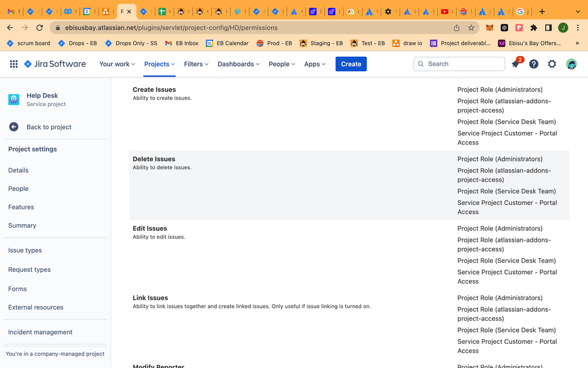
Task: Bookmark this page with star icon
Action: tap(471, 27)
